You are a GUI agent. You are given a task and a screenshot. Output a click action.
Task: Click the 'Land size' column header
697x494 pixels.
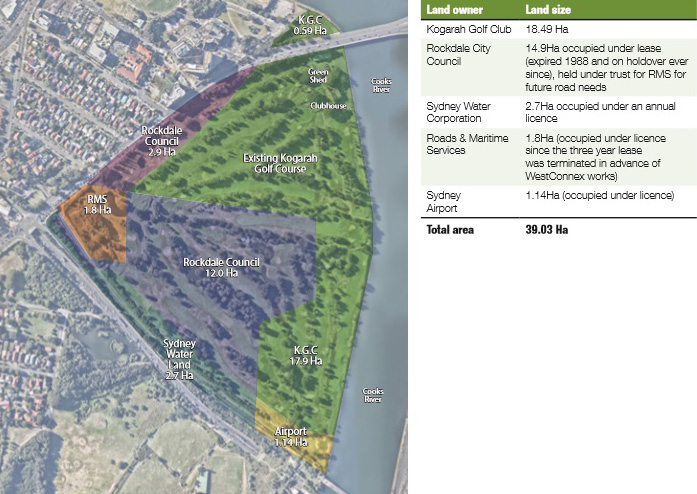pos(548,10)
